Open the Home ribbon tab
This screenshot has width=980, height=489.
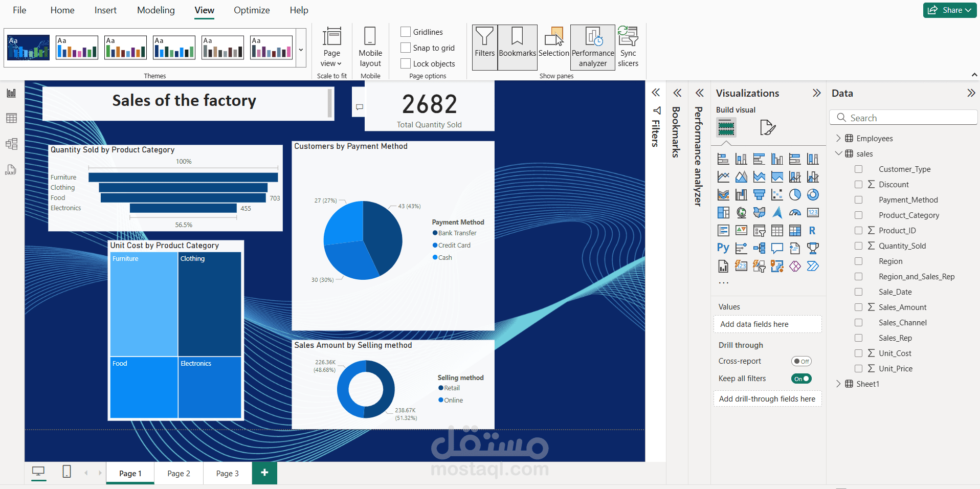click(x=62, y=10)
